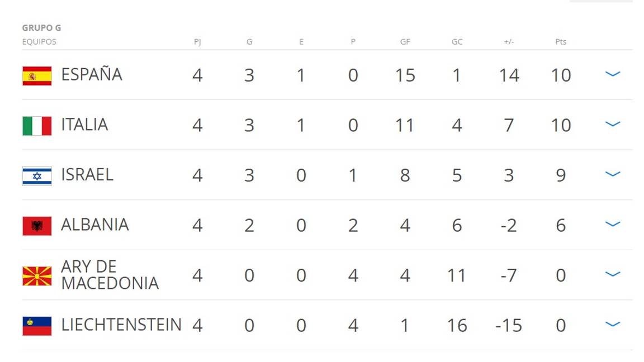Expand ARY de Macedonia row chevron

[613, 274]
